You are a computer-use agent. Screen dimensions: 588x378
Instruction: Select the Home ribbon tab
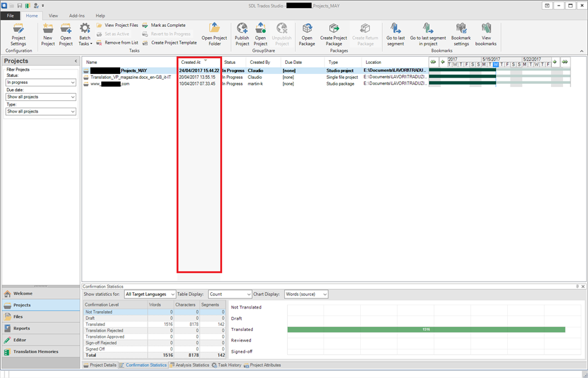coord(31,16)
